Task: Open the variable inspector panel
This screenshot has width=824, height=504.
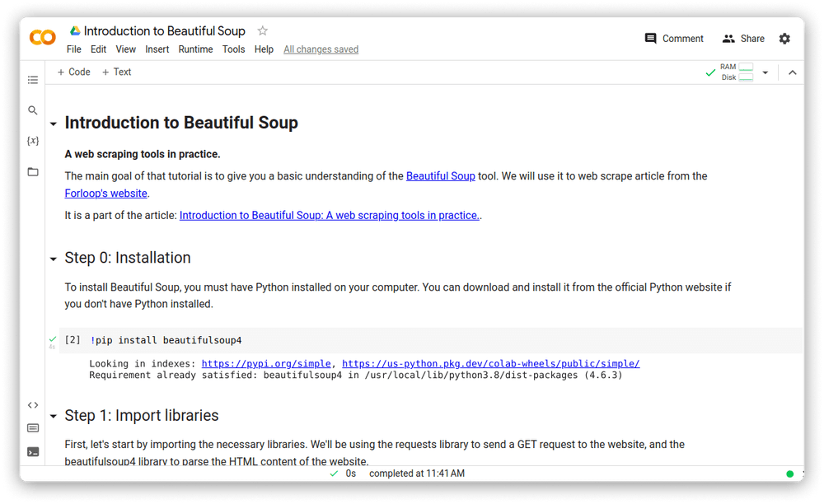Action: click(33, 140)
